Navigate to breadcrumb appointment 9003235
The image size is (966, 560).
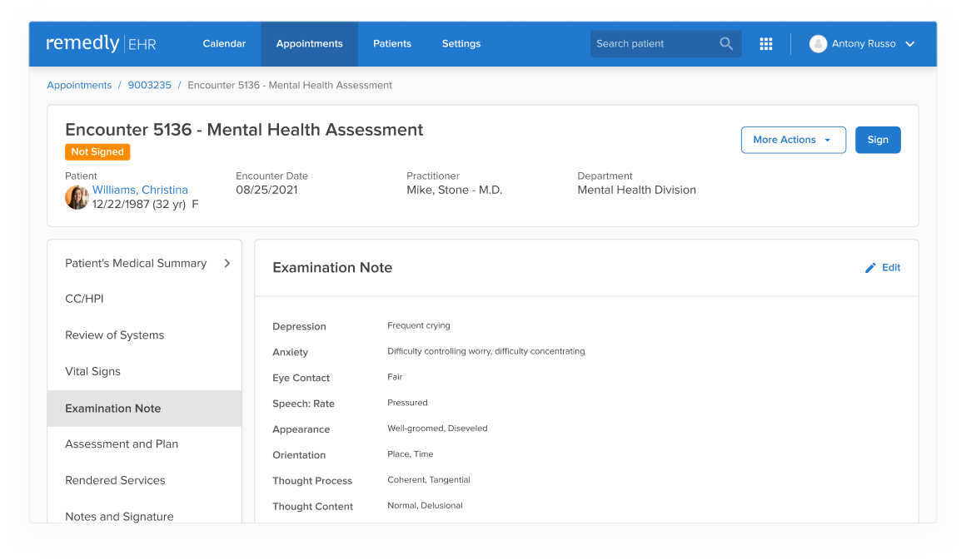pos(150,86)
